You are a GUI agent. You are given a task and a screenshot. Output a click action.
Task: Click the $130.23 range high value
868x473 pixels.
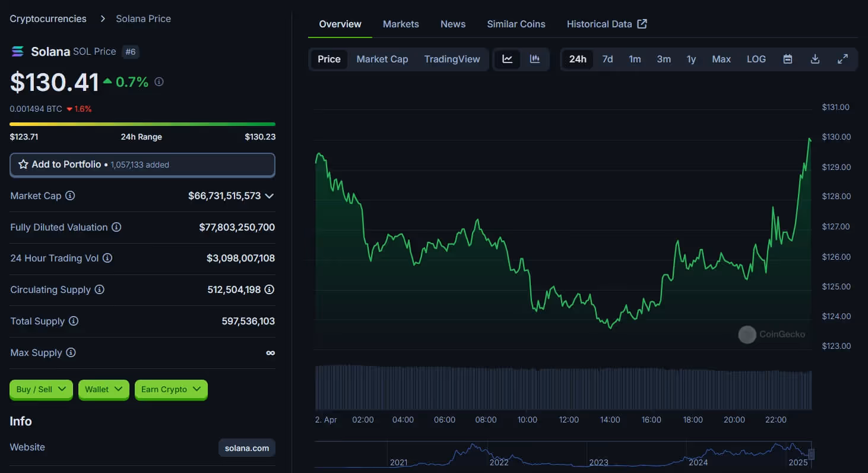pyautogui.click(x=260, y=137)
